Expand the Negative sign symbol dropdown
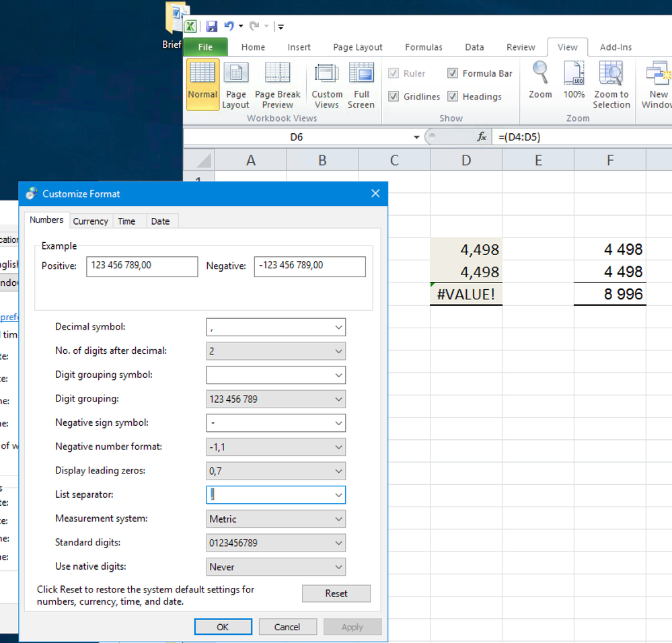Screen dimensions: 672x643 338,423
